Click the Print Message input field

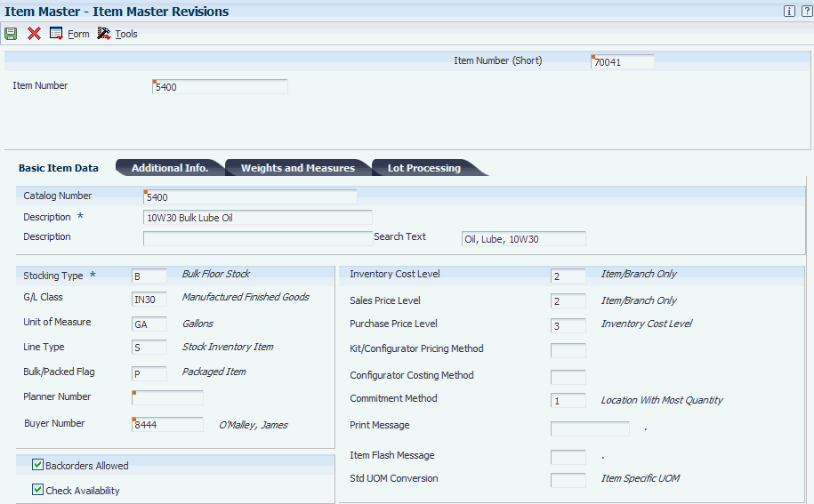point(589,428)
